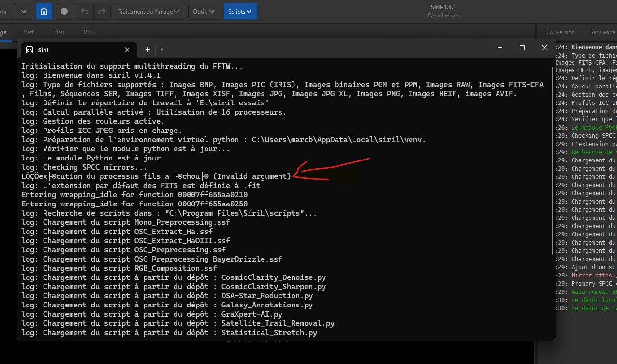Click the line loading OSC_Preprocessing_BayerDrizzle.ssf
Image resolution: width=617 pixels, height=364 pixels.
pos(152,259)
